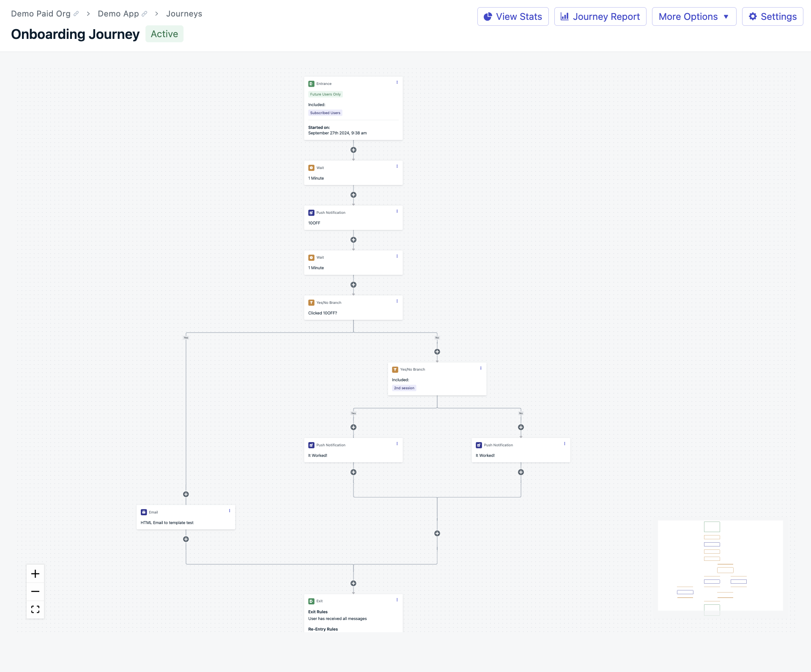Open the Email node's three-dot menu
Viewport: 811px width, 672px height.
coord(230,511)
